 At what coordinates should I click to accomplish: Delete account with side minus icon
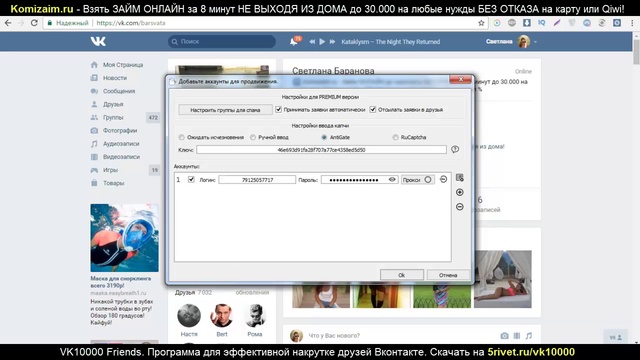(460, 207)
